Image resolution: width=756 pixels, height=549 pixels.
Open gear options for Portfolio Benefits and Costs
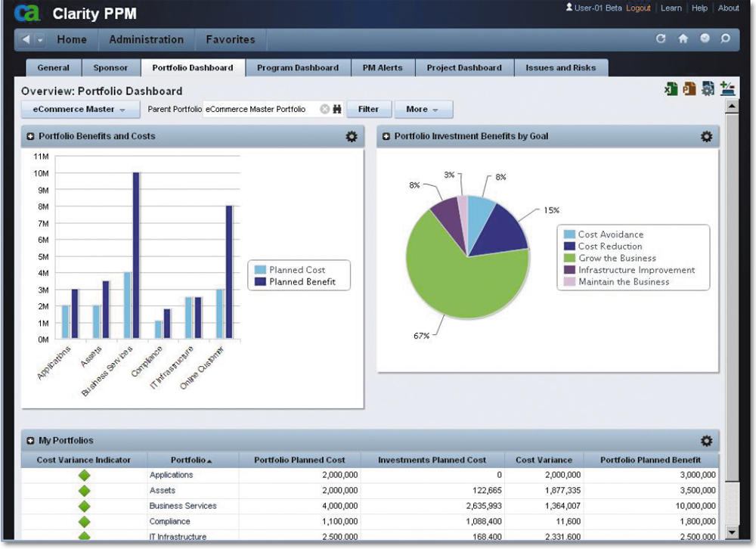pyautogui.click(x=351, y=137)
